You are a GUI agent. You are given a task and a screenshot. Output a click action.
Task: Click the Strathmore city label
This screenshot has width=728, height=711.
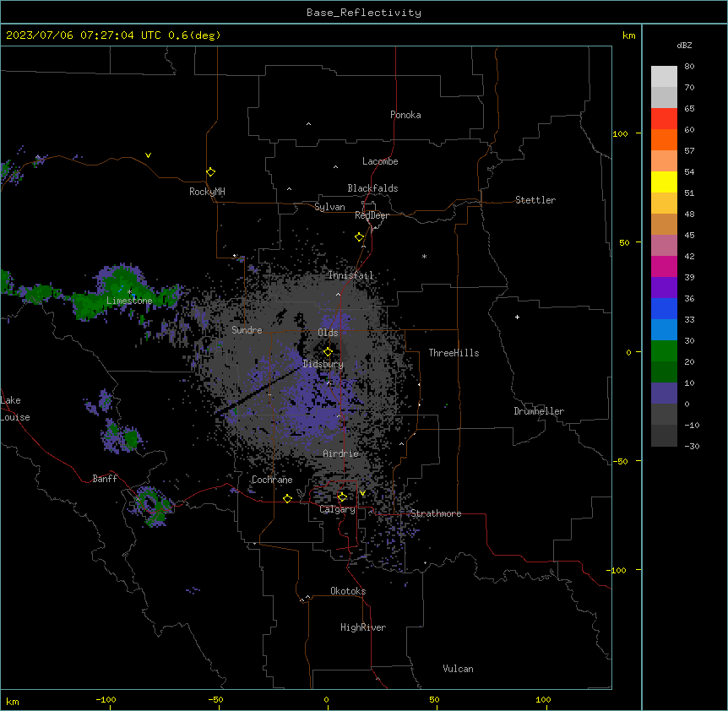click(x=436, y=513)
